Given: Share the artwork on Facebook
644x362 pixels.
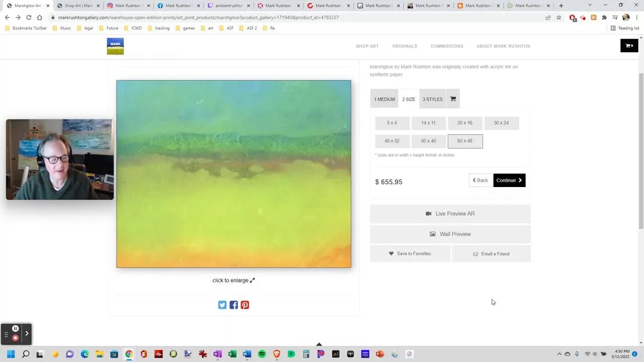Looking at the screenshot, I should pyautogui.click(x=233, y=305).
